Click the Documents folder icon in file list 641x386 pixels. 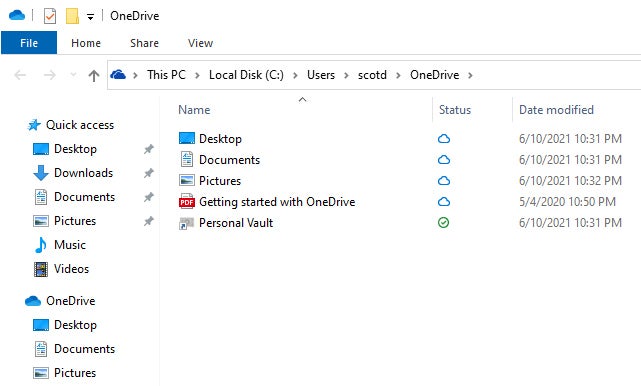[x=187, y=159]
